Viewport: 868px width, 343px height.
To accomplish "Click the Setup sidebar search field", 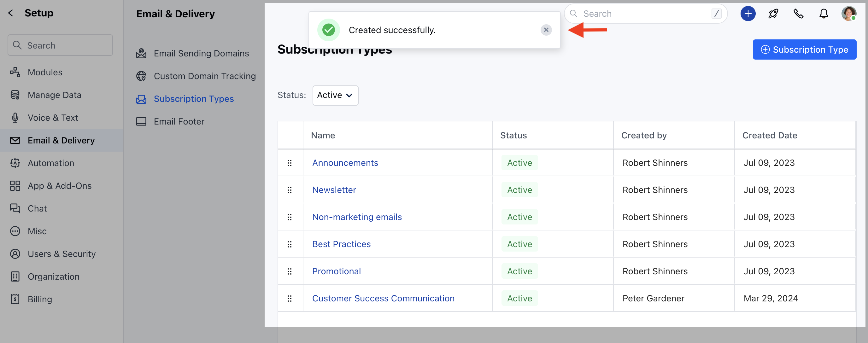I will click(61, 45).
